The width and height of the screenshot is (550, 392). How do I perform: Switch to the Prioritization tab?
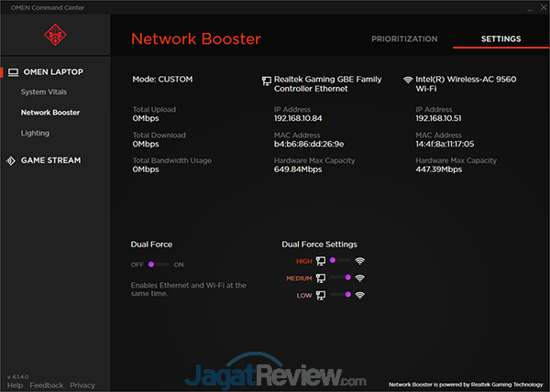404,39
